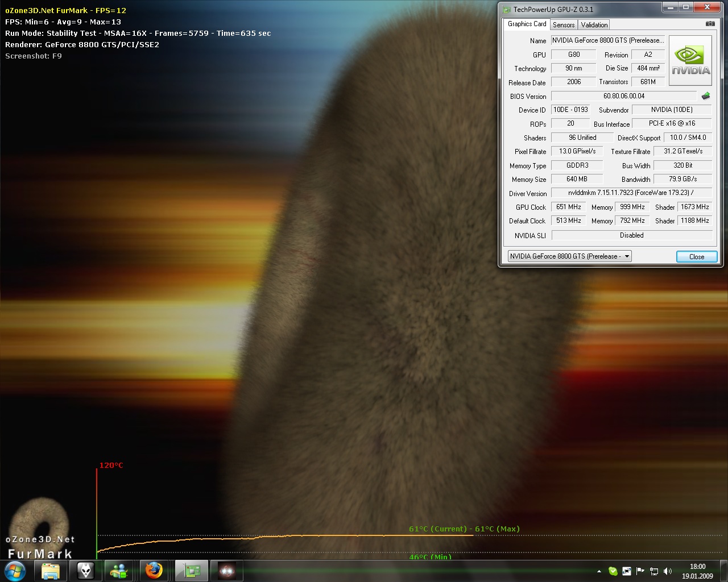Open Windows Live Messenger taskbar icon
Viewport: 728px width, 582px height.
pos(119,571)
